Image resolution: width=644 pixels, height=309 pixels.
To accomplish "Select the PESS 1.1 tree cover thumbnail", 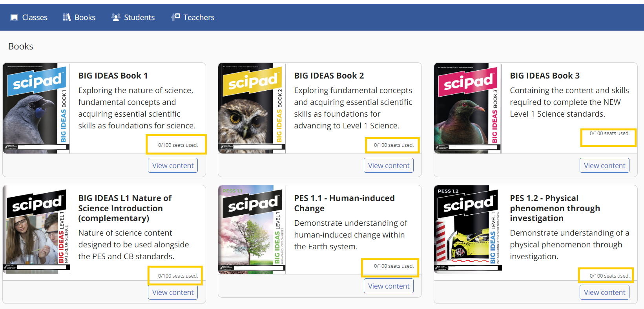I will point(252,230).
